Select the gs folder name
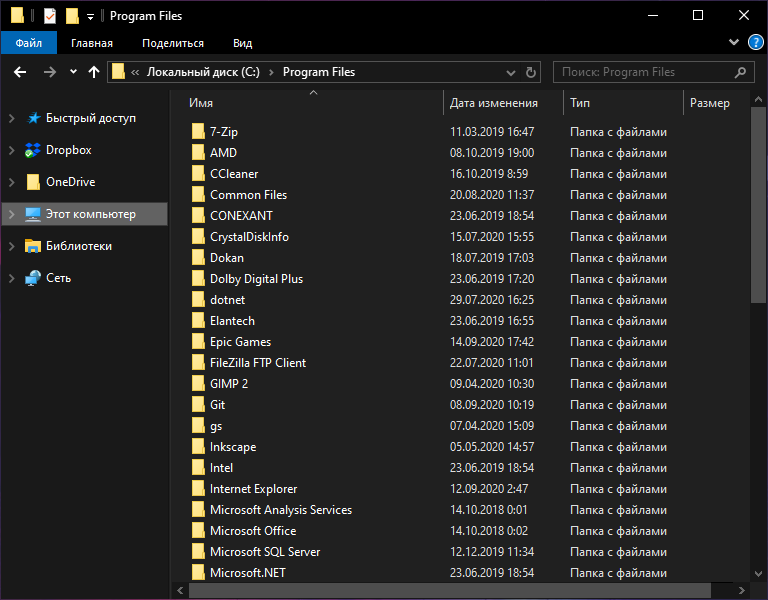Image resolution: width=768 pixels, height=600 pixels. (x=216, y=427)
